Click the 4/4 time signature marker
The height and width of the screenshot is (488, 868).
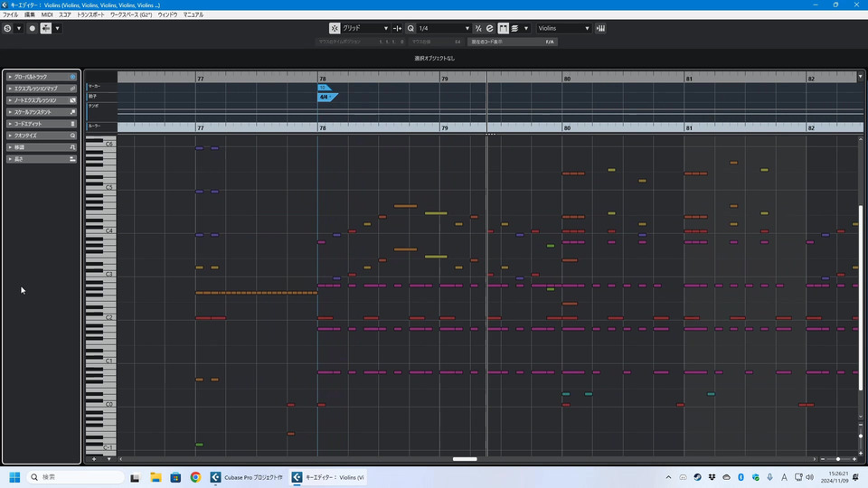(325, 97)
